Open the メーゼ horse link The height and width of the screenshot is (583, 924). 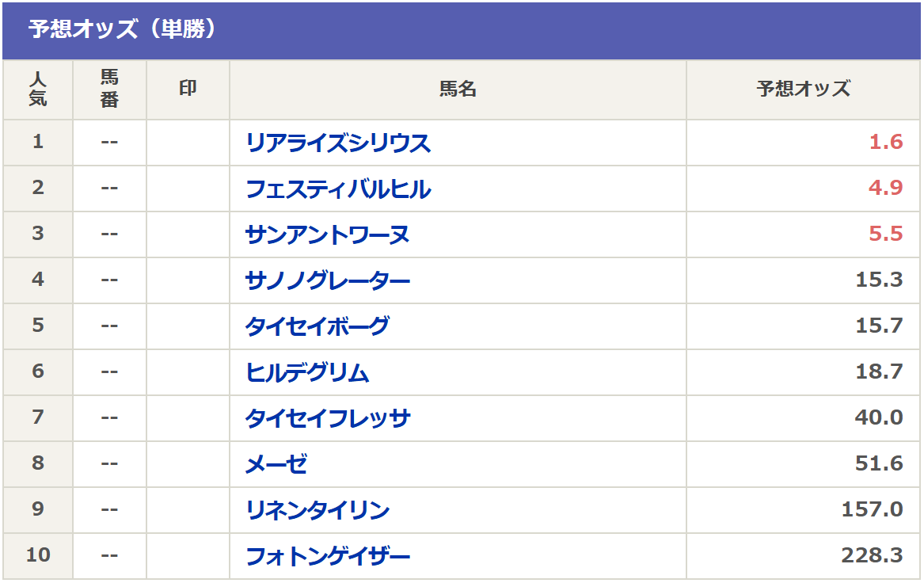pyautogui.click(x=276, y=464)
